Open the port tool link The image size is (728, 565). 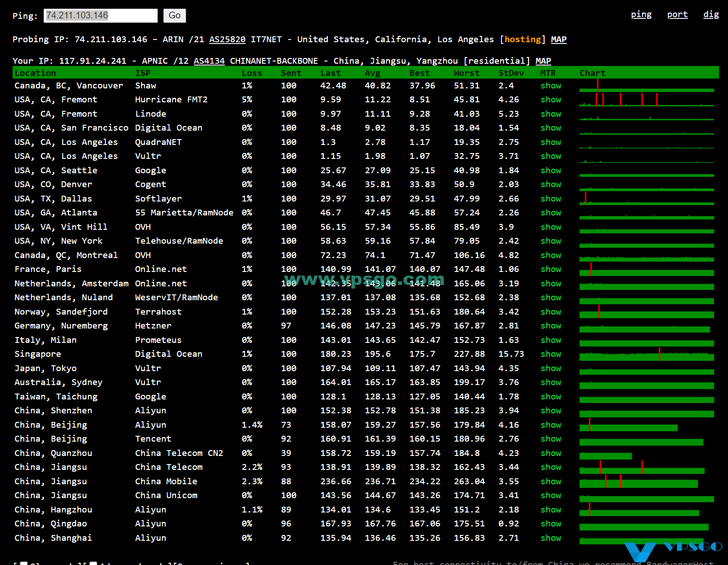(x=677, y=14)
